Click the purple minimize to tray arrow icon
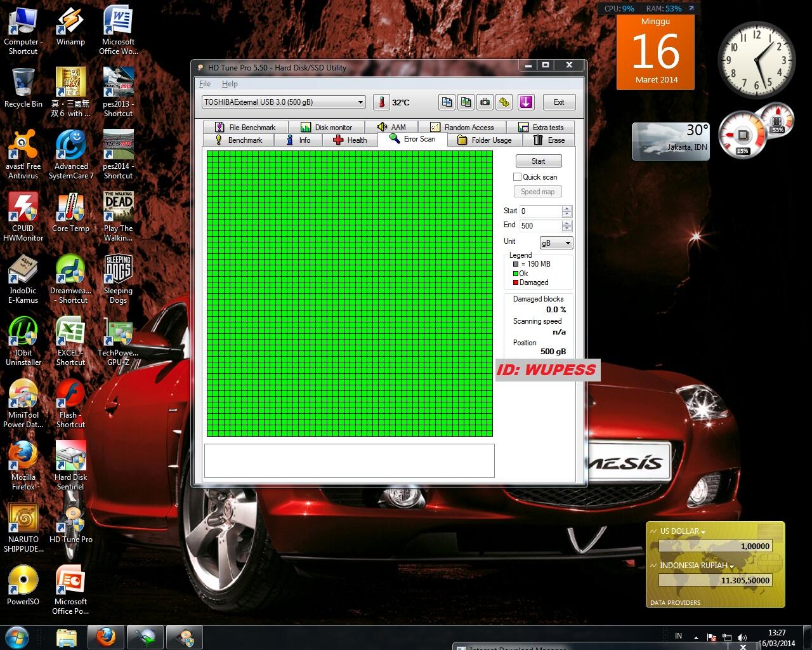The image size is (812, 650). 526,102
